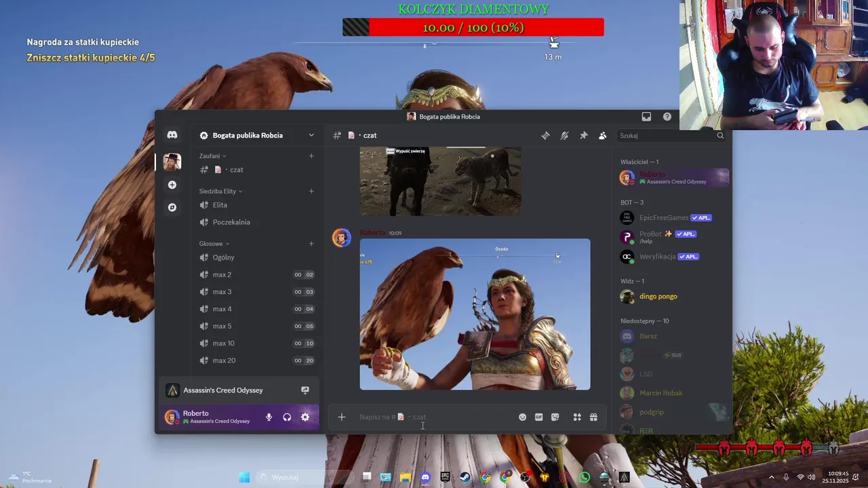Open Discord direct messages home icon
This screenshot has height=488, width=868.
tap(172, 135)
